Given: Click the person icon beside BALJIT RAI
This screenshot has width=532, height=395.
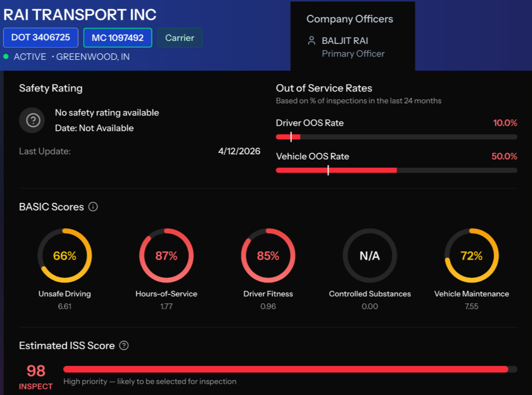Looking at the screenshot, I should [311, 41].
